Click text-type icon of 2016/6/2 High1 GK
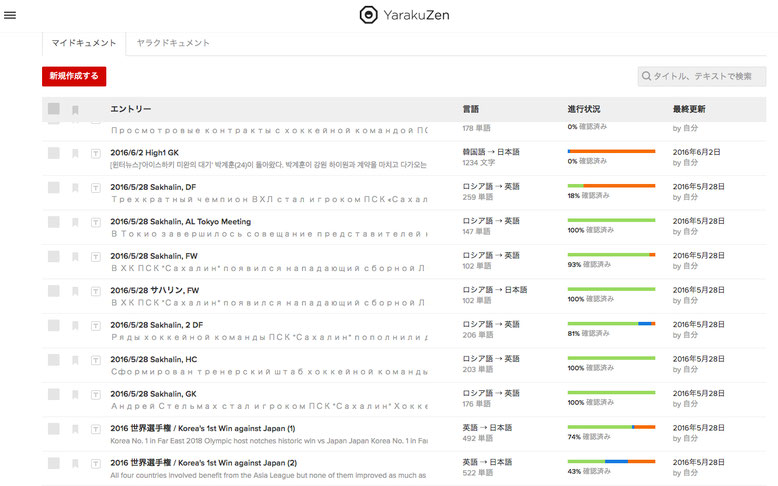The width and height of the screenshot is (778, 486). (x=96, y=153)
